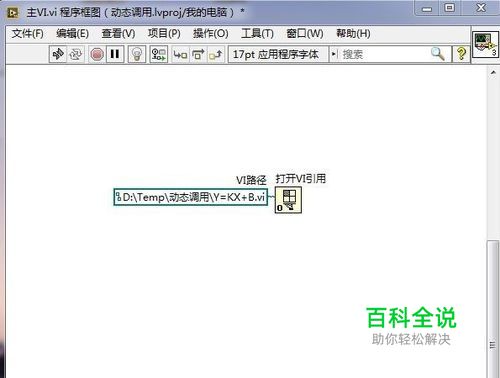Click the Step Over button
This screenshot has width=500, height=378.
(198, 54)
